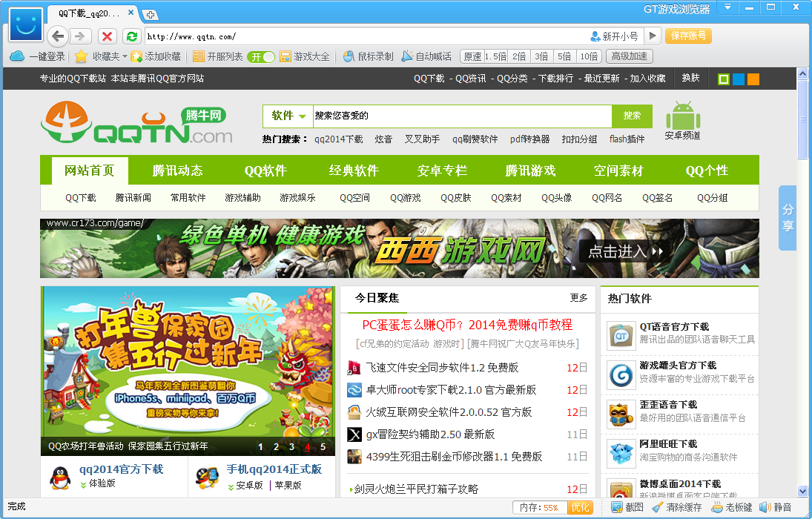This screenshot has height=519, width=812.
Task: Select the blue skin color swatch
Action: (739, 79)
